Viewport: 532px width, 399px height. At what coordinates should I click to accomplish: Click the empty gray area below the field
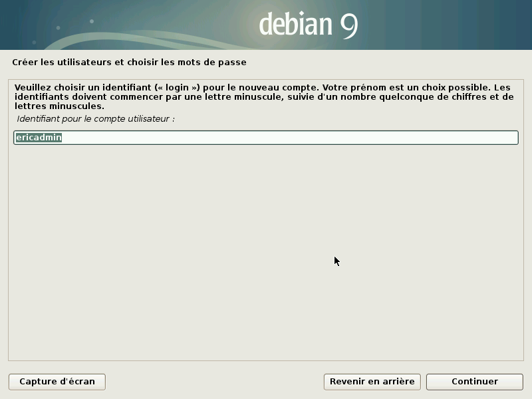(266, 253)
